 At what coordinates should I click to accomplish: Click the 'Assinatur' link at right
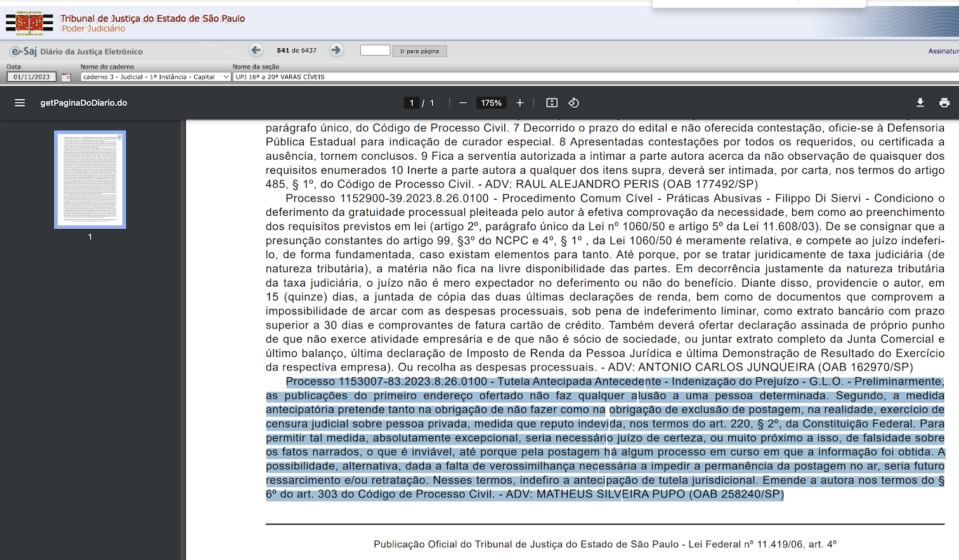point(943,51)
